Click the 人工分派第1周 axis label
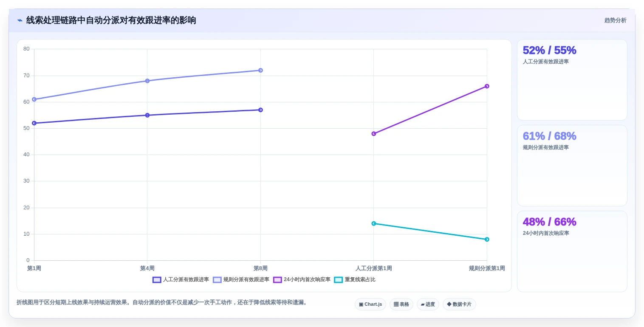 coord(374,268)
